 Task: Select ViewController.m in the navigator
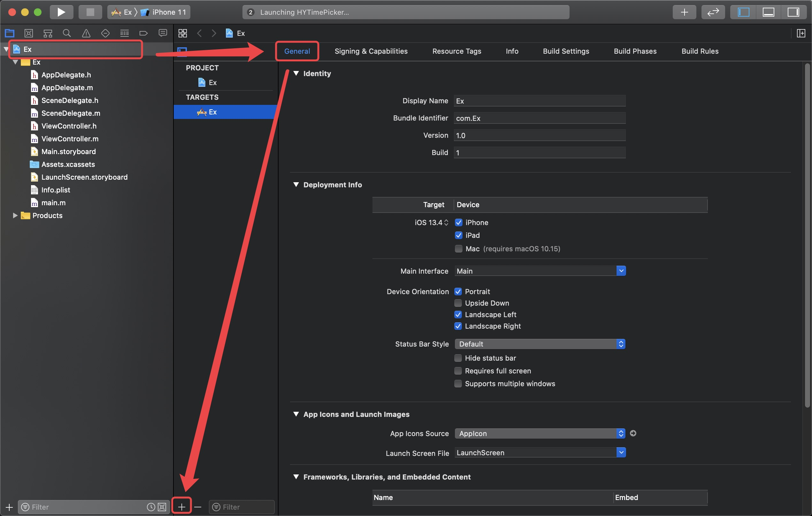(70, 139)
